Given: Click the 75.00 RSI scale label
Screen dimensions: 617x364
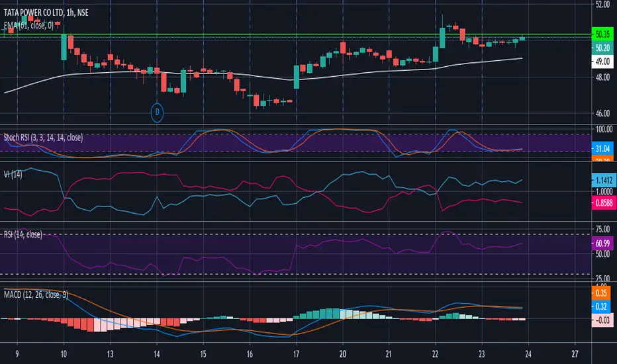Looking at the screenshot, I should point(602,230).
